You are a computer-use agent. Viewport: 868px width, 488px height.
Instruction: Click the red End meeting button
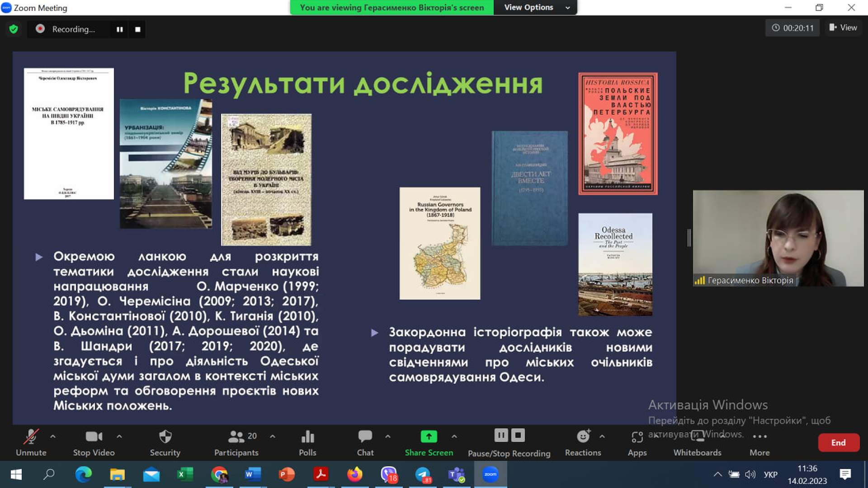tap(839, 442)
